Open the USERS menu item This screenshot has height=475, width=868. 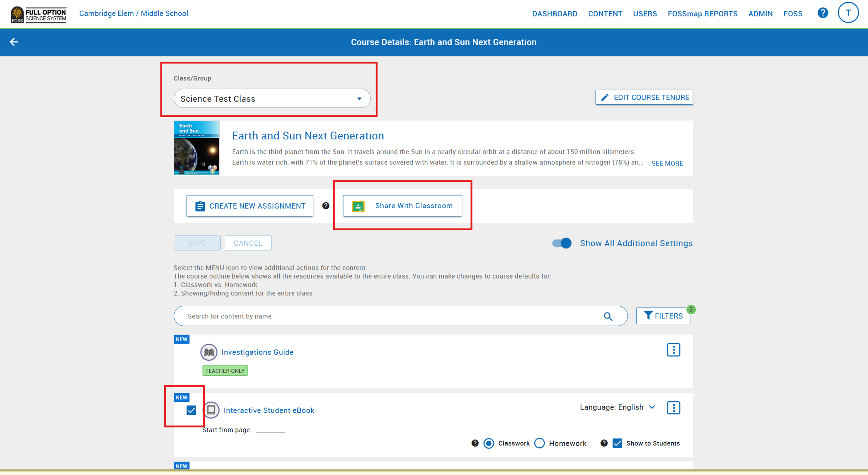pyautogui.click(x=645, y=14)
